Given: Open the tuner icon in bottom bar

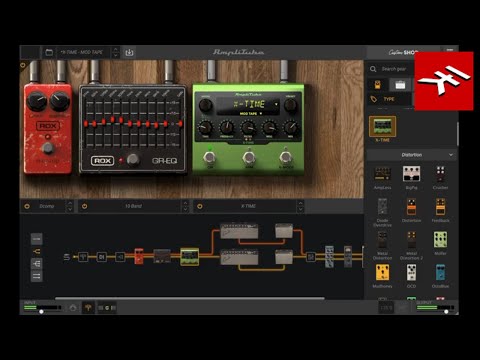Looking at the screenshot, I should 88,307.
